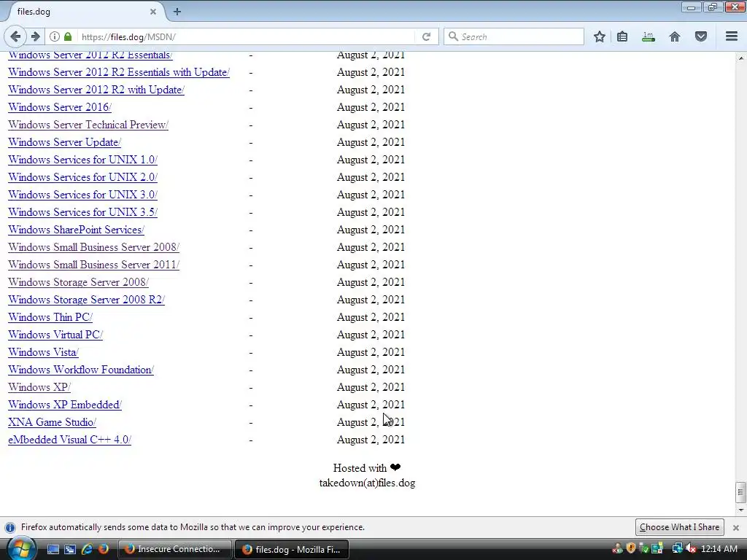
Task: Select files.dog Mozilla Firefox taskbar button
Action: (x=292, y=549)
